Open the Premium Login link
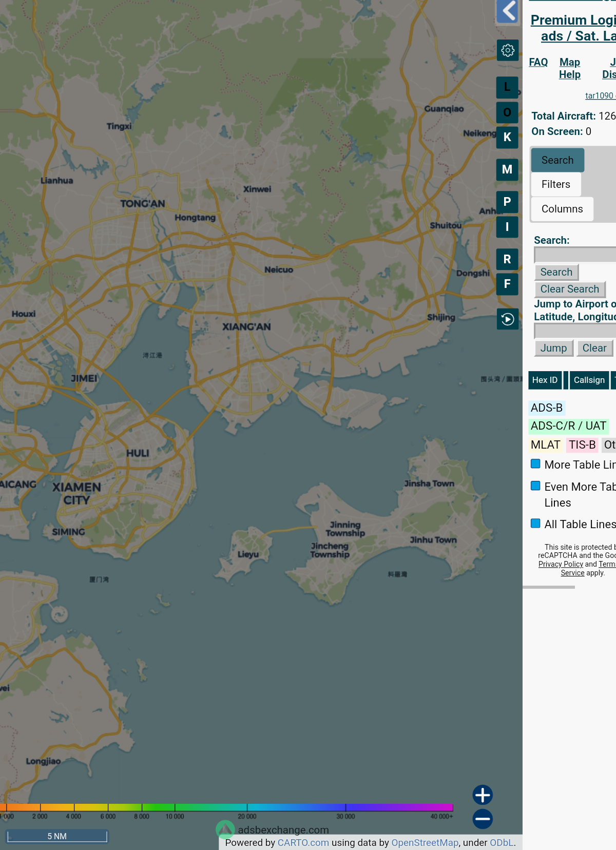The image size is (616, 850). [573, 28]
